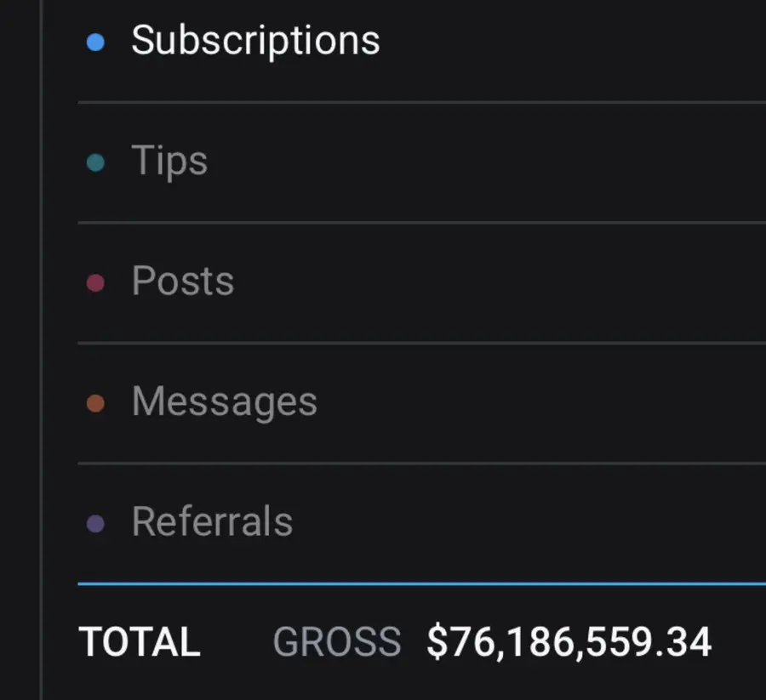766x700 pixels.
Task: Toggle the red Posts legend dot
Action: click(96, 282)
